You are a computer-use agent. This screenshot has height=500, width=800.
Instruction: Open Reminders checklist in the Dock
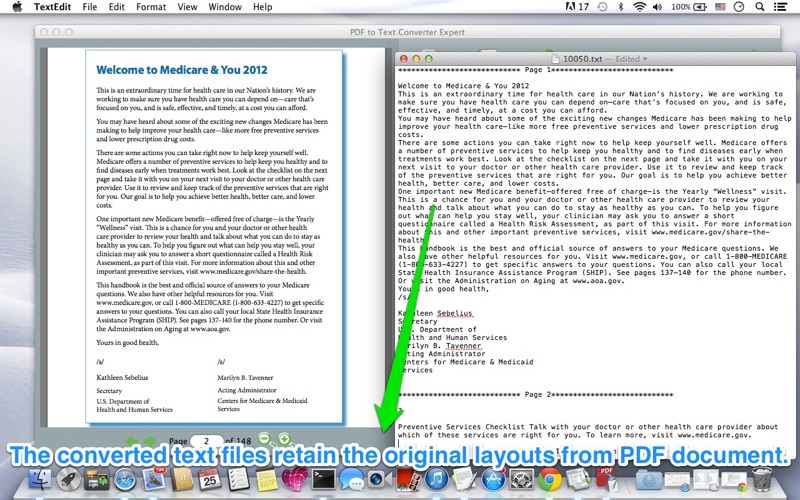[238, 479]
